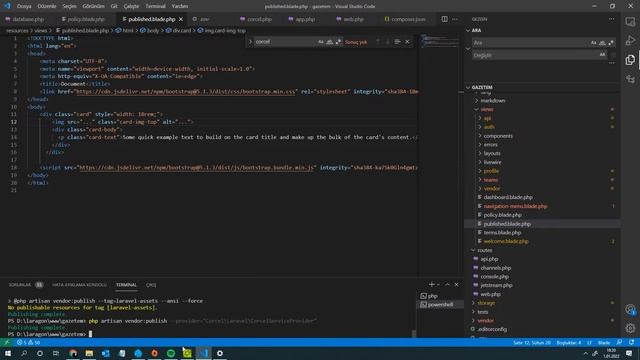640x360 pixels.
Task: Toggle regular expression in sidebar search box
Action: (x=611, y=42)
